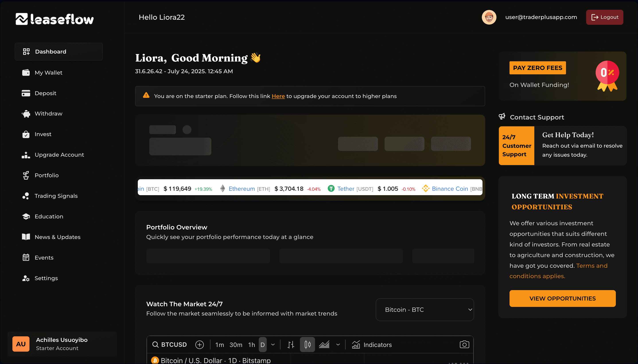
Task: Add a comparison symbol with the plus icon
Action: coord(199,344)
